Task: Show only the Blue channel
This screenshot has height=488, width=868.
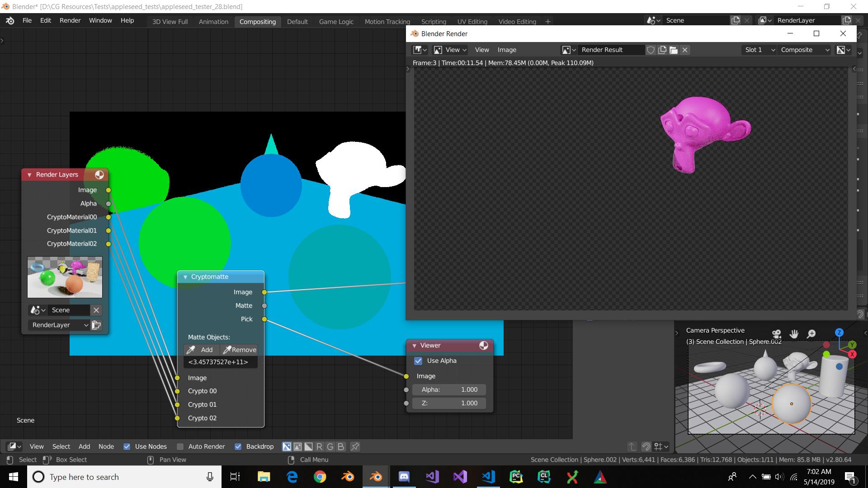Action: tap(341, 446)
